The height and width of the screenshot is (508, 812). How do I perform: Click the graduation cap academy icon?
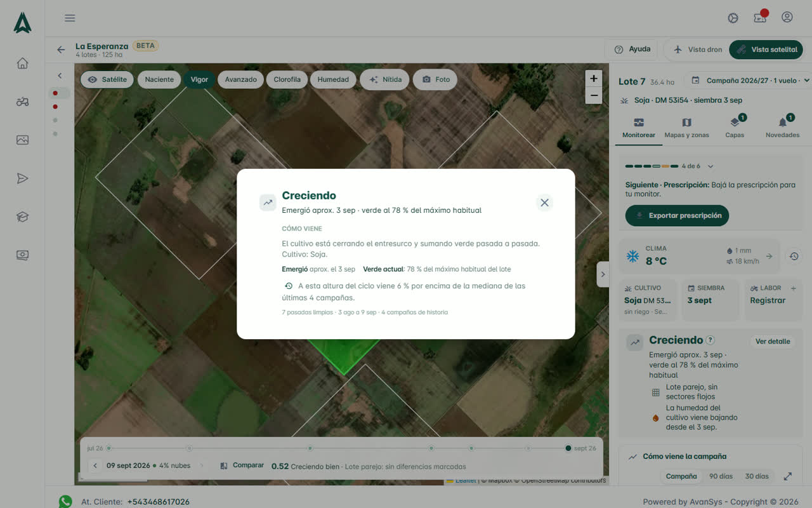click(22, 217)
